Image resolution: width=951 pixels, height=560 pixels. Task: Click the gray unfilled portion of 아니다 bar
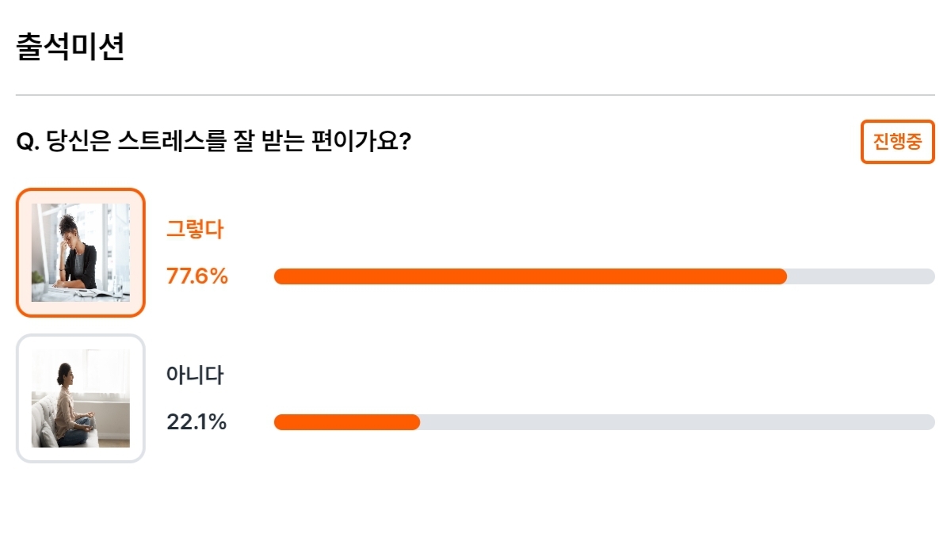point(678,422)
